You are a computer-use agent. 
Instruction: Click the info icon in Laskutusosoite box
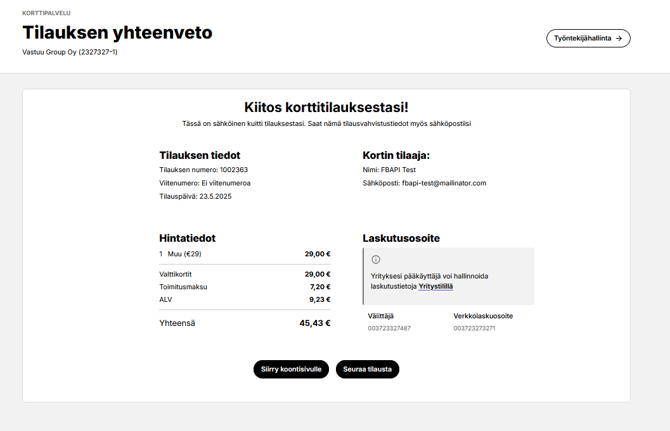376,259
